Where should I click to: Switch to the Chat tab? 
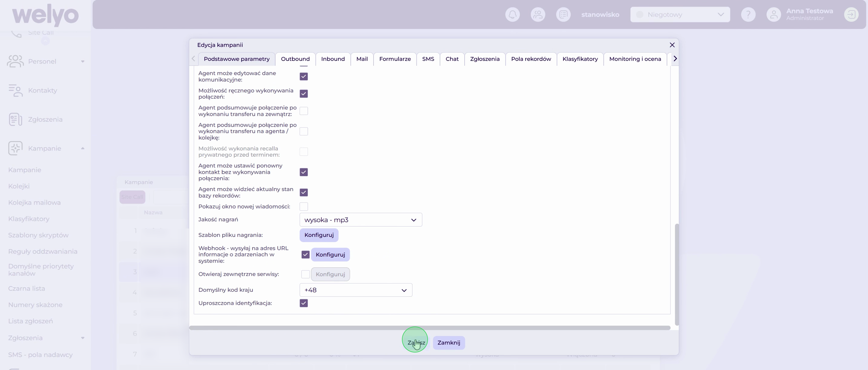(x=452, y=59)
